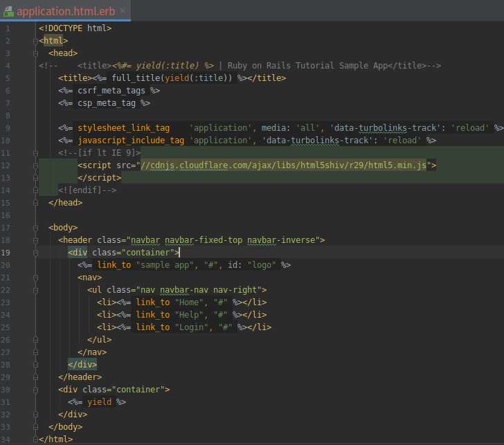Click the closing div fold marker on line 28
The width and height of the screenshot is (504, 445).
coord(36,365)
